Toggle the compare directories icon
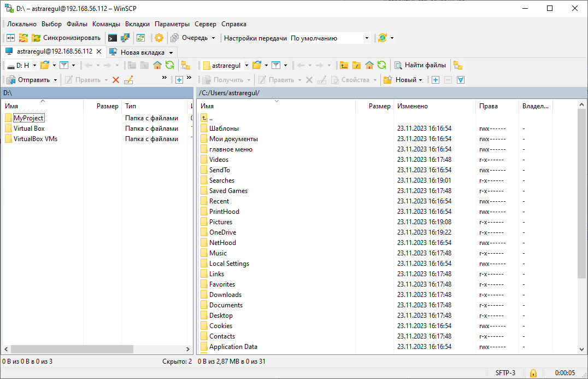Image resolution: width=588 pixels, height=379 pixels. point(10,38)
